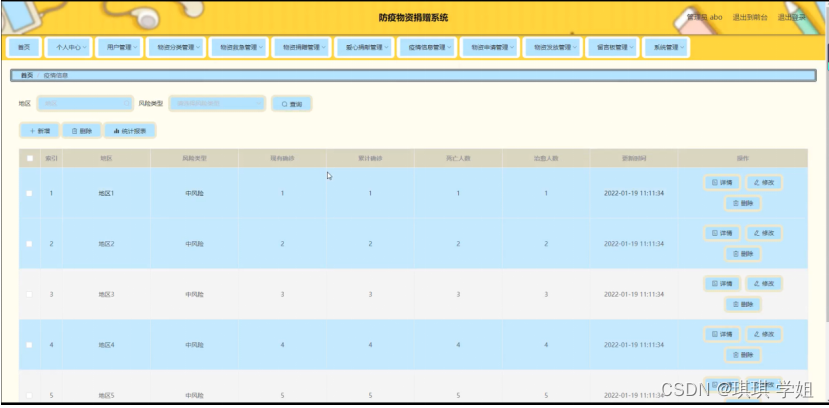The width and height of the screenshot is (829, 408).
Task: Click 首页 in the breadcrumb
Action: 26,76
